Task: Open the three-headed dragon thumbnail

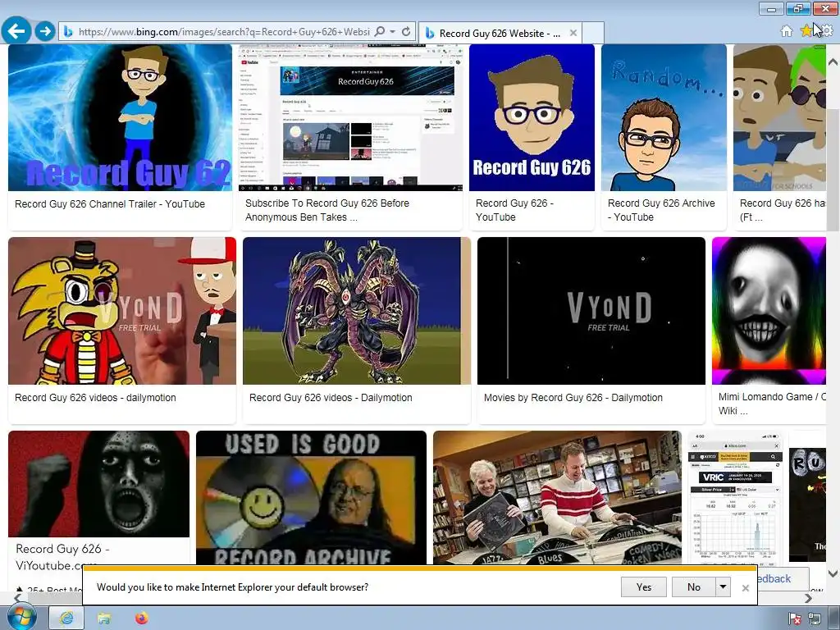Action: 357,311
